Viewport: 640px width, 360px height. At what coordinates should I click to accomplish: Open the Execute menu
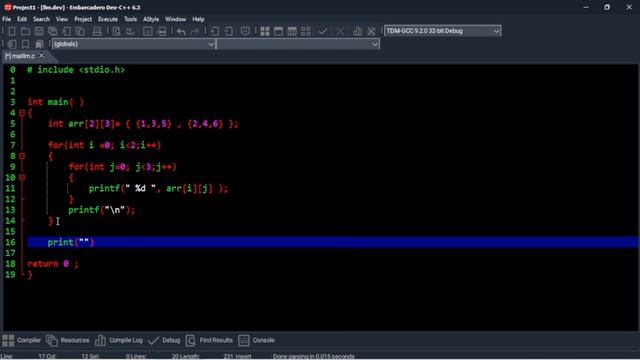point(108,19)
